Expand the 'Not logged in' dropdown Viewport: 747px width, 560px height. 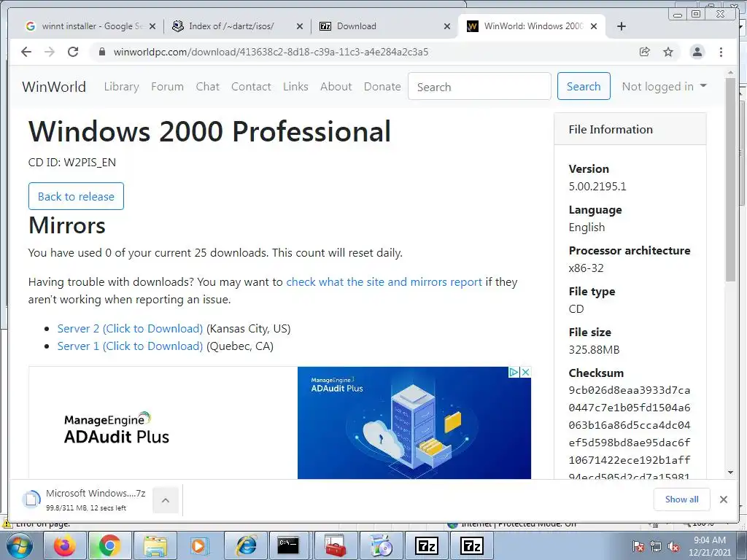click(664, 87)
